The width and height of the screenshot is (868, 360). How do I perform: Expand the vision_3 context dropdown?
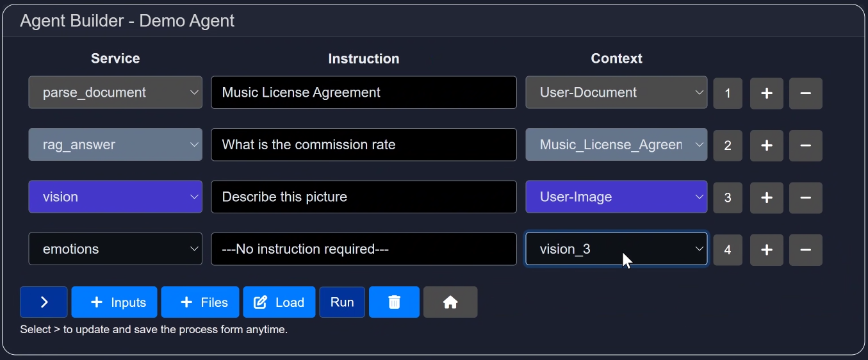(x=616, y=249)
